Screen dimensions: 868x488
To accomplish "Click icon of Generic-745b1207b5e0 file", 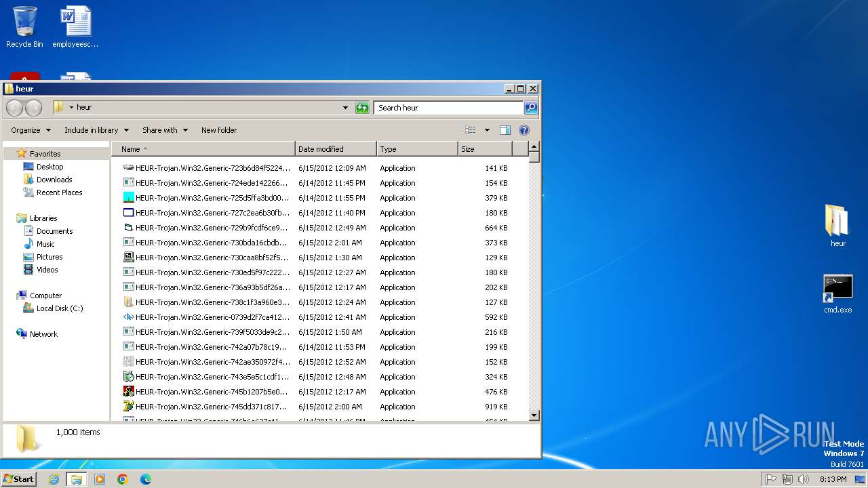I will [129, 392].
